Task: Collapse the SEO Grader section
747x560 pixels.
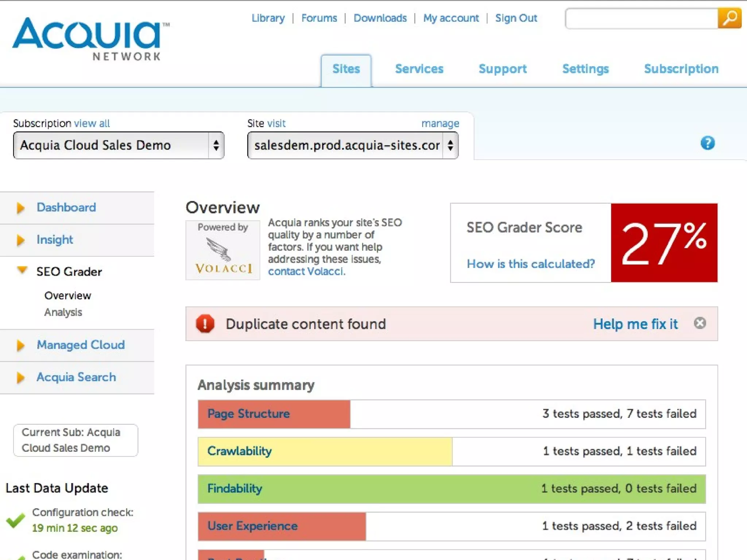Action: pyautogui.click(x=22, y=271)
